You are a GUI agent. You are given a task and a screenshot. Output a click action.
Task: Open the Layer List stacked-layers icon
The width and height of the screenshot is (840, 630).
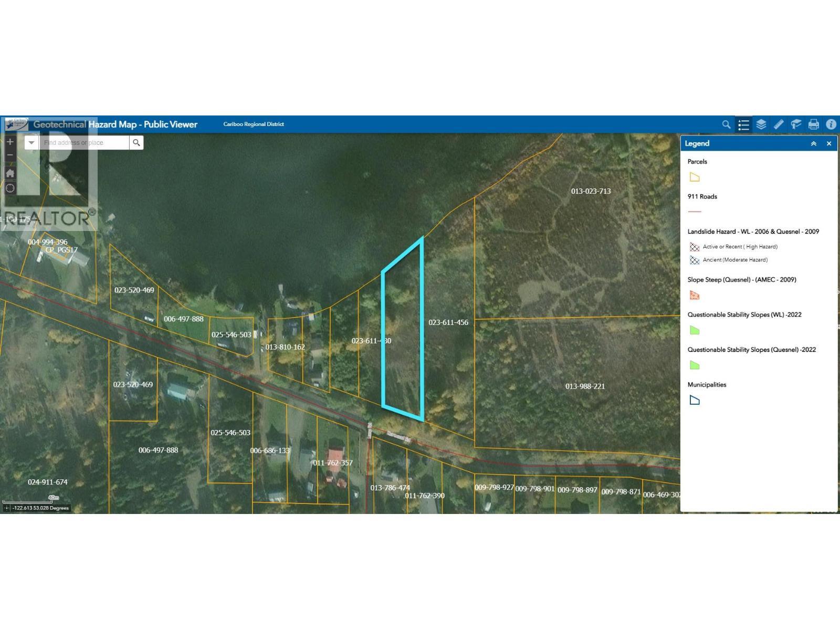pyautogui.click(x=761, y=124)
